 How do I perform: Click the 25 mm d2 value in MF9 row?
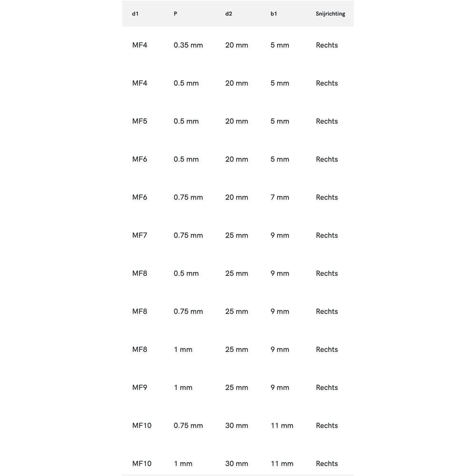(x=237, y=388)
